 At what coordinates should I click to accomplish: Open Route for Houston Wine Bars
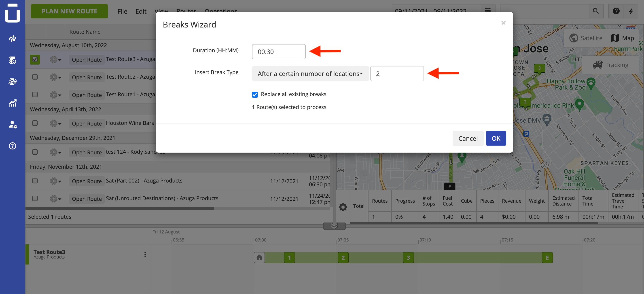click(87, 123)
